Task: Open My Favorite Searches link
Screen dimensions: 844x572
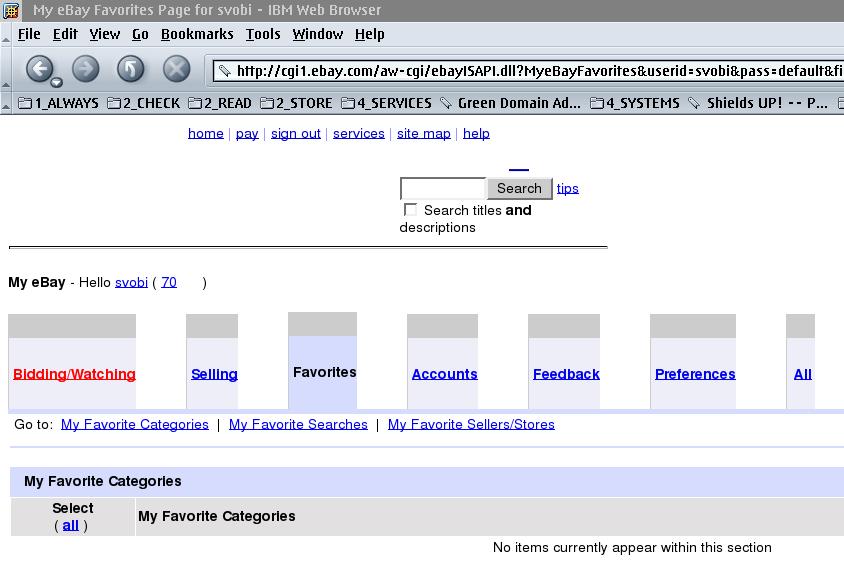Action: (298, 424)
